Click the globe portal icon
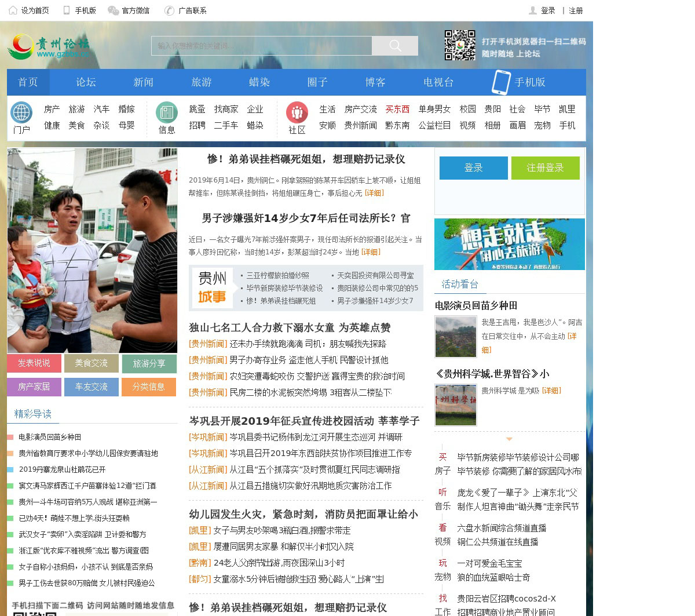 coord(21,112)
